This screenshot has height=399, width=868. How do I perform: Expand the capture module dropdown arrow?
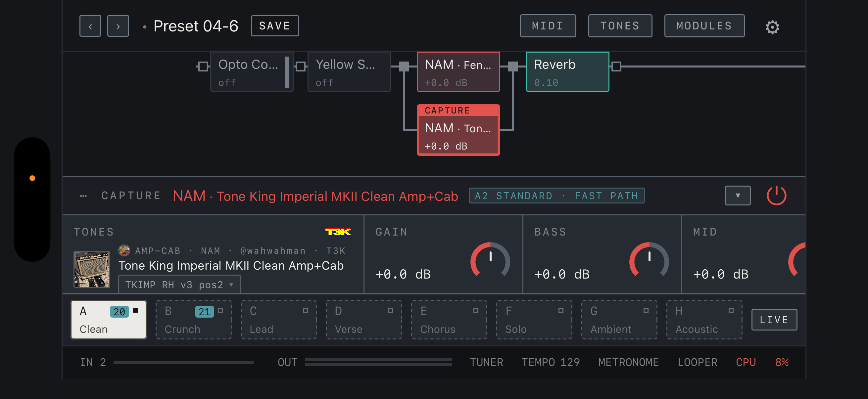(738, 195)
